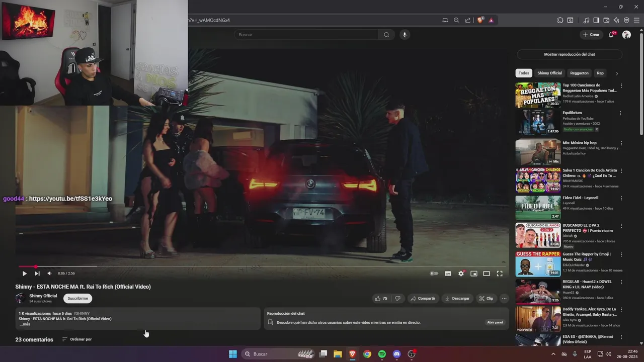
Task: Open the Brave Rewards triangle icon
Action: pos(491,20)
